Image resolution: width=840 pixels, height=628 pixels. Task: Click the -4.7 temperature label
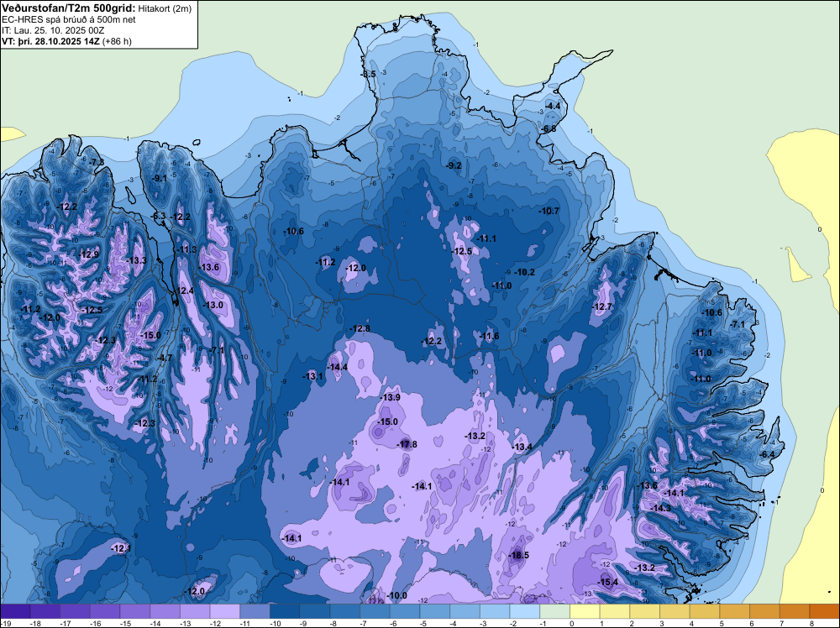164,358
